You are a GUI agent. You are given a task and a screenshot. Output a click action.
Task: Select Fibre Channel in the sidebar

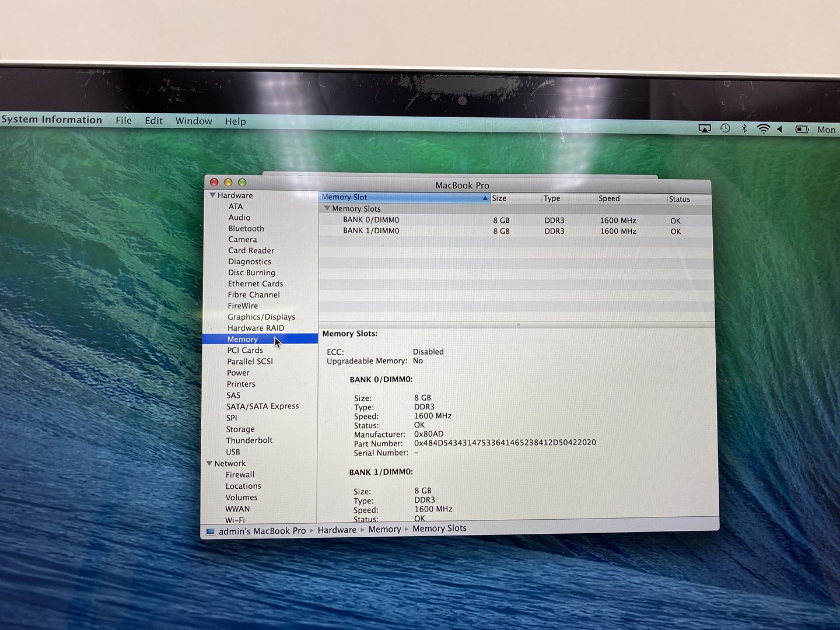[x=254, y=295]
